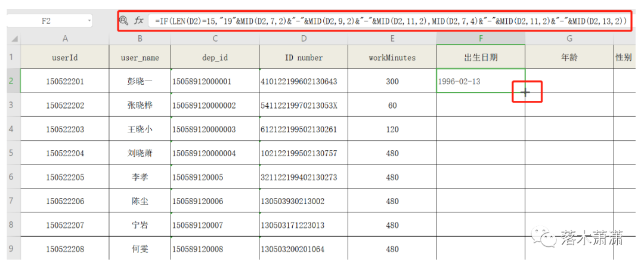Select cell containing 150589120000004

click(x=215, y=153)
